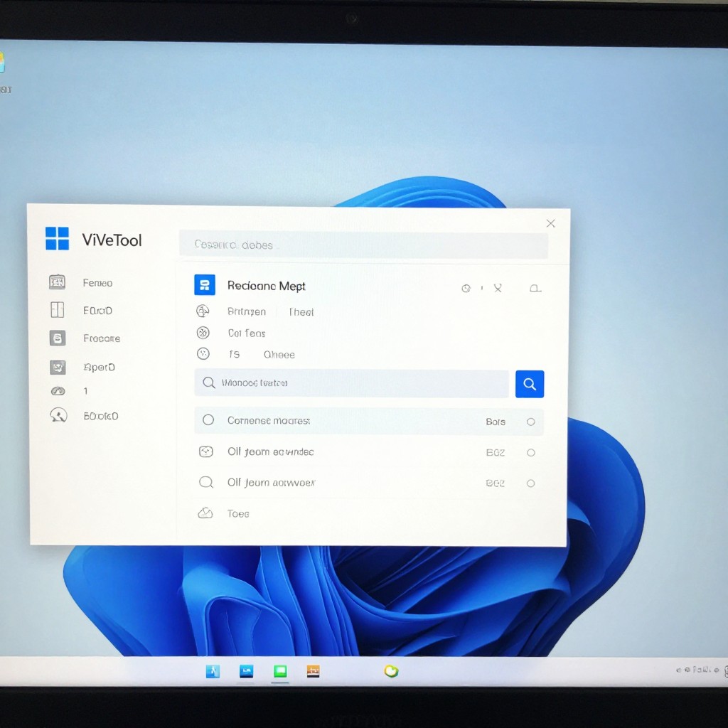
Task: Click the clock icon in the Recioanc header
Action: coord(466,289)
